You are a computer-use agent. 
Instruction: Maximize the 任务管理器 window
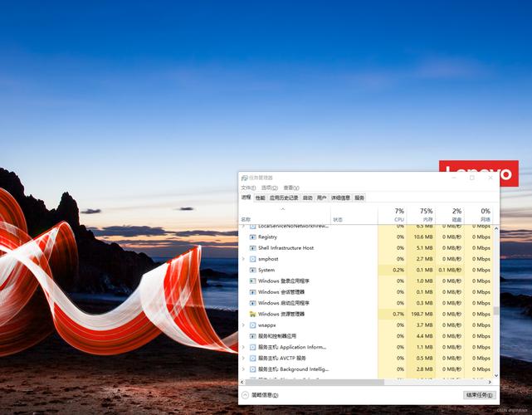point(472,178)
